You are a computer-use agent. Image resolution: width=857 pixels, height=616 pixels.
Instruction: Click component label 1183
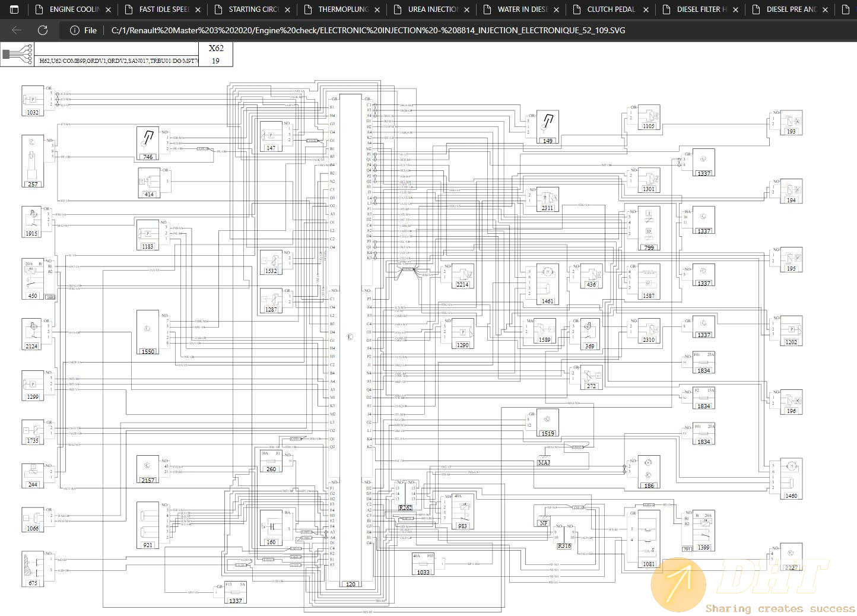(x=147, y=246)
